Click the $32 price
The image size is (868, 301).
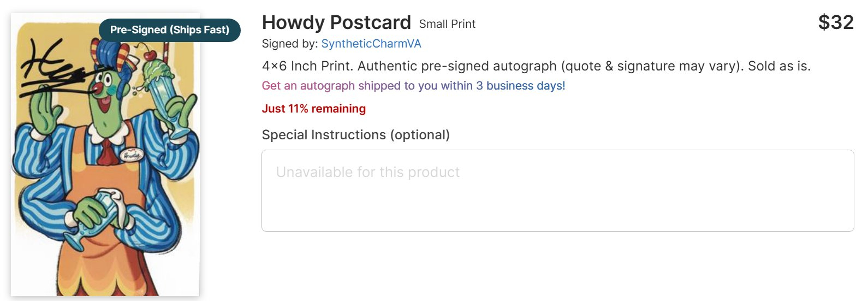[x=835, y=22]
